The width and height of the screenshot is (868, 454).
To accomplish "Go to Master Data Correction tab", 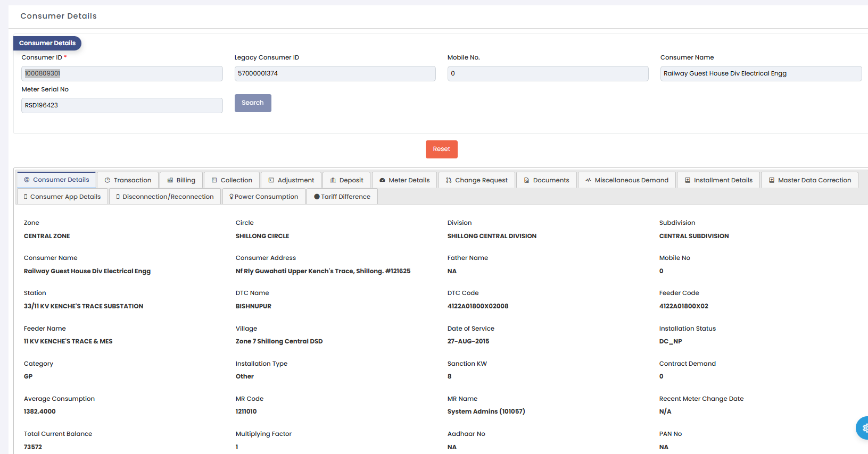I will (810, 180).
